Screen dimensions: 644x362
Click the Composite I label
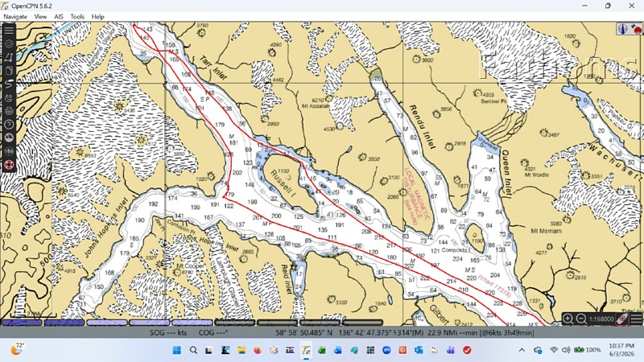[456, 250]
